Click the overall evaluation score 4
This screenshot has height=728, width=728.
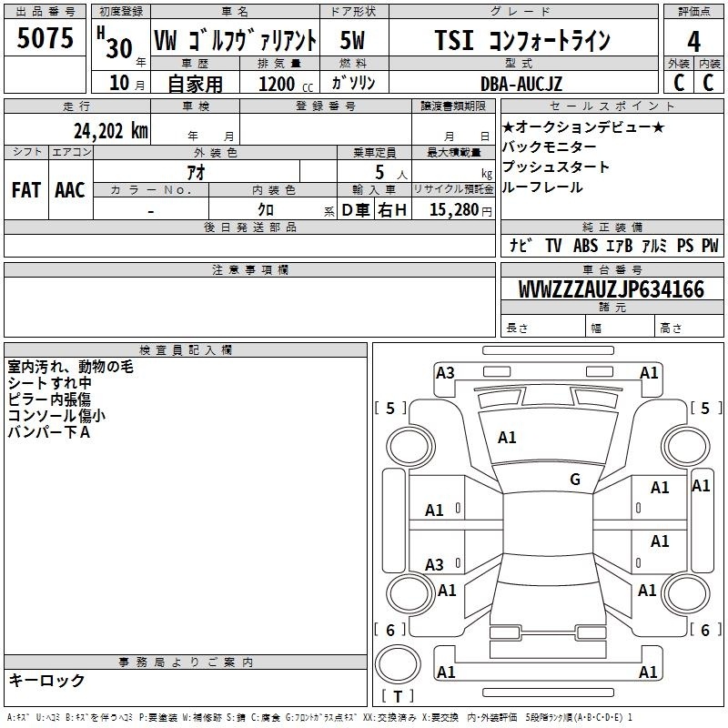pos(693,41)
